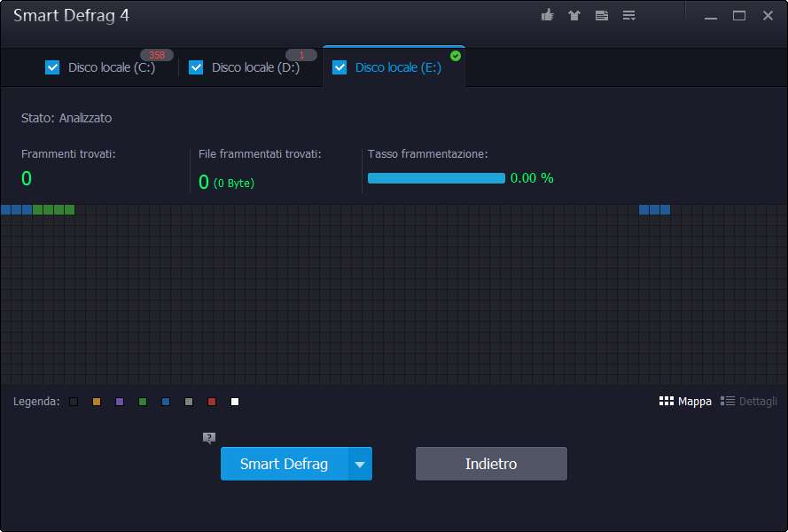788x532 pixels.
Task: Expand the Smart Defrag dropdown arrow
Action: [x=360, y=464]
